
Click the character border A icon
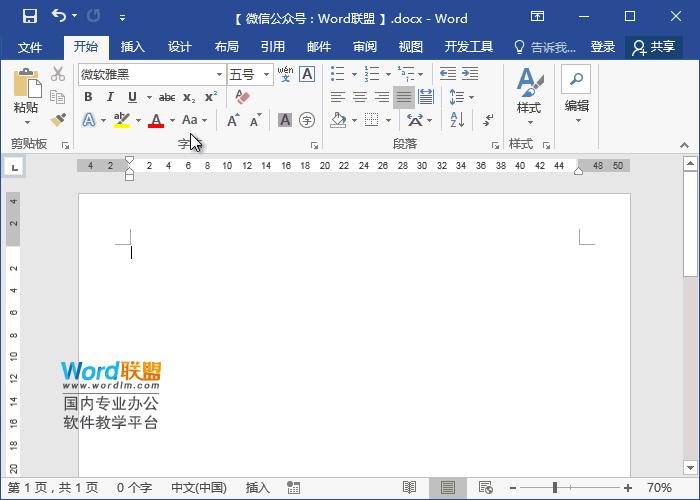click(x=307, y=74)
